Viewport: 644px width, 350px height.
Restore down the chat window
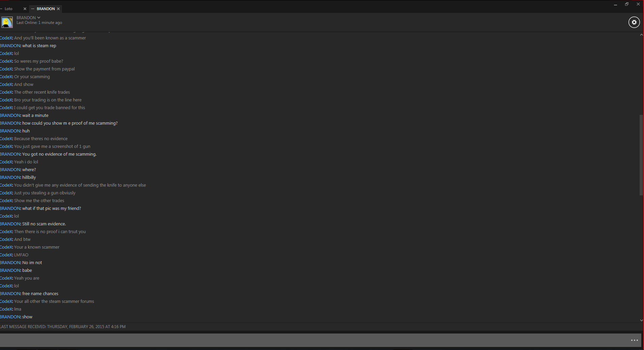point(627,4)
